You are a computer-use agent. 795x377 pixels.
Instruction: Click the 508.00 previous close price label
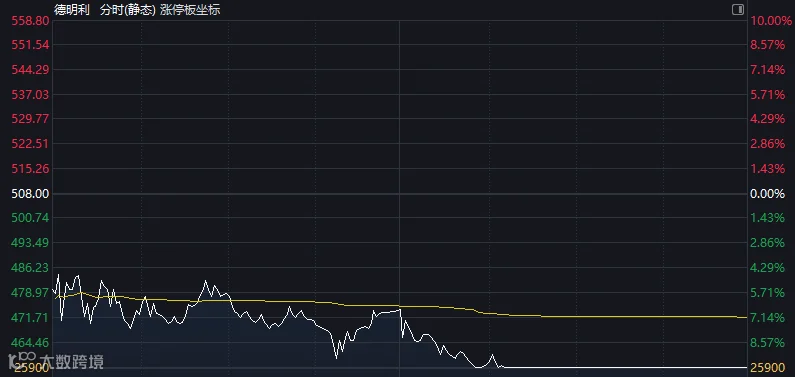pos(30,194)
